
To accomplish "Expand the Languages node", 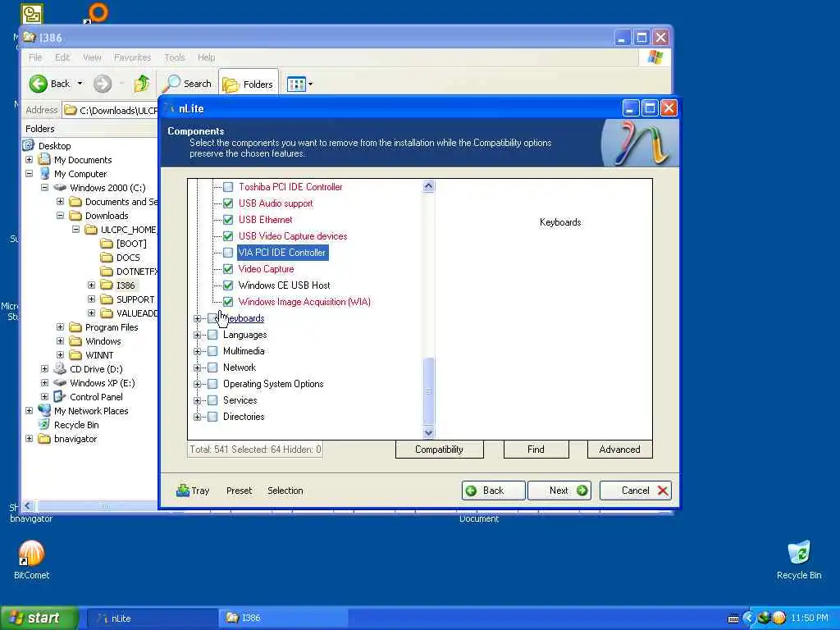I will pyautogui.click(x=197, y=335).
